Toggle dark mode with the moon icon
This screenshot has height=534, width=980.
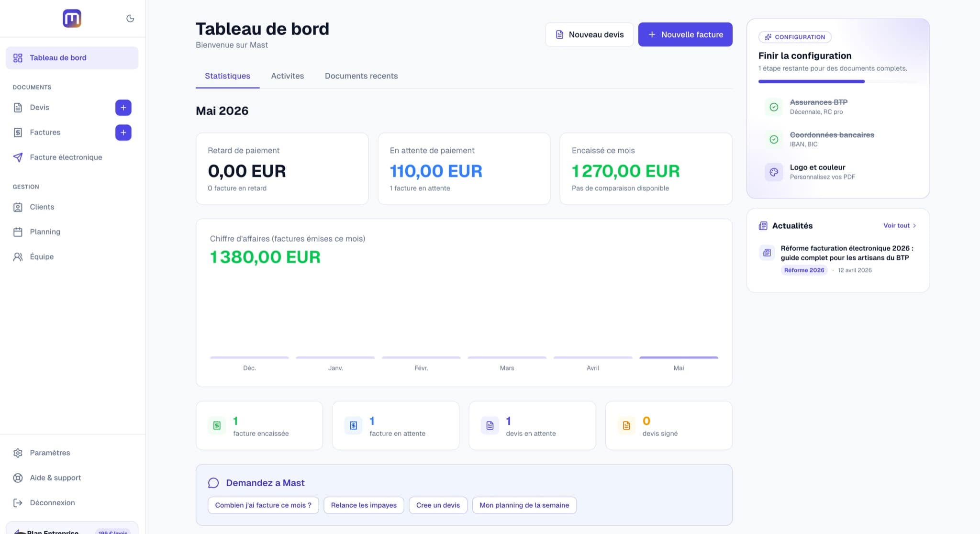(130, 19)
